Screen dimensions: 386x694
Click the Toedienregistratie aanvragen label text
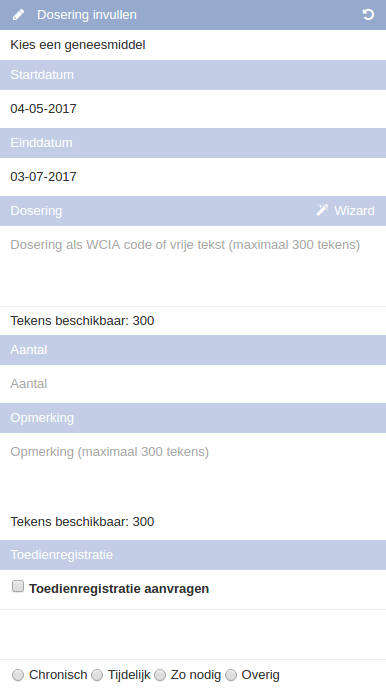pos(119,589)
